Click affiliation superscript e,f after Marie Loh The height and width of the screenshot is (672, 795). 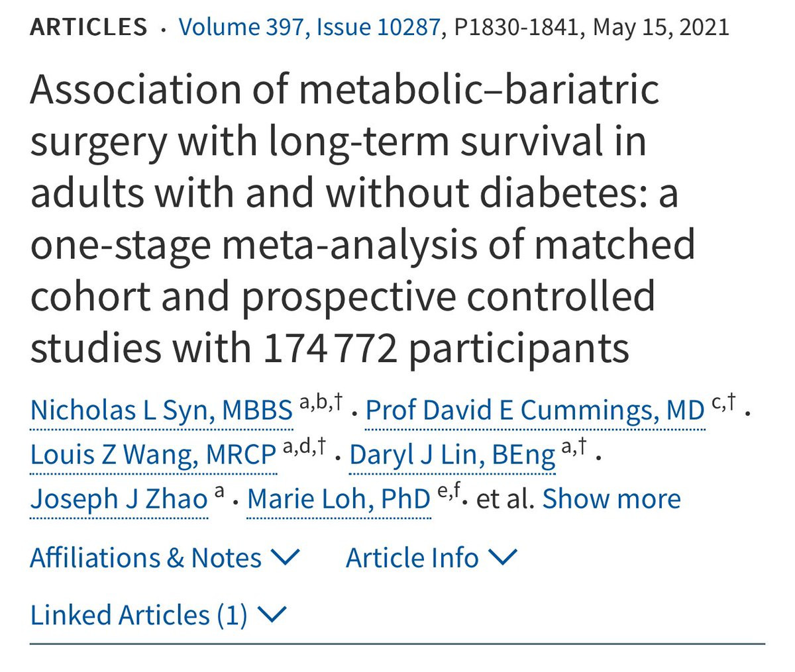point(449,490)
